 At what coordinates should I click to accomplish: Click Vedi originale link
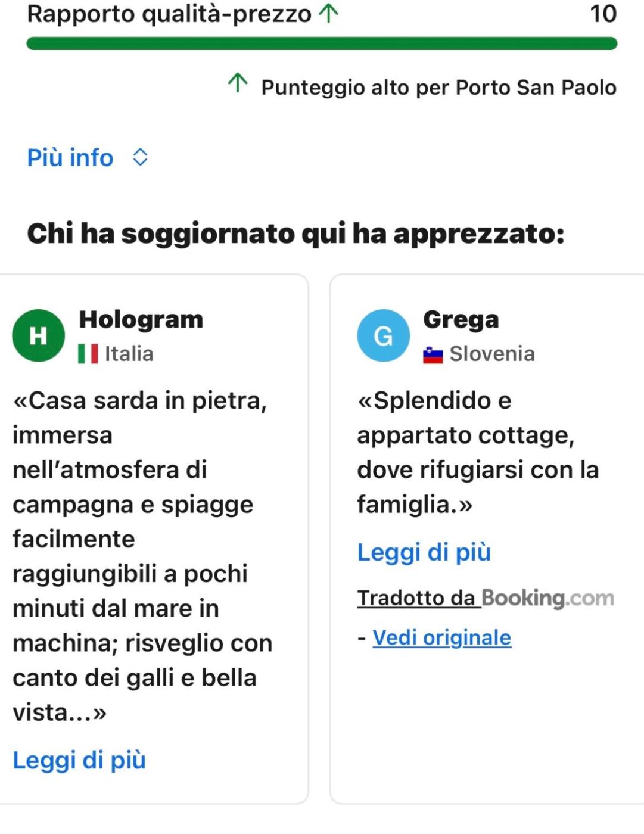coord(441,637)
